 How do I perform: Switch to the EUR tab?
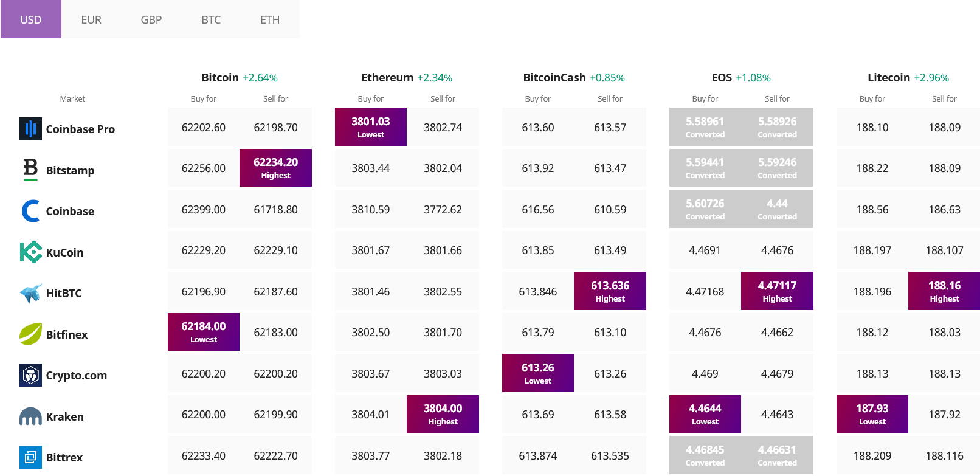pos(91,19)
